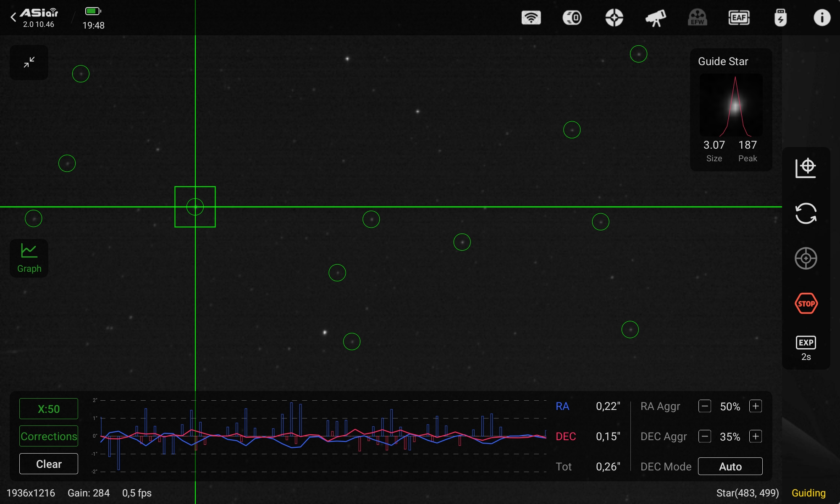Clear the guiding graph
The image size is (840, 504).
click(49, 464)
